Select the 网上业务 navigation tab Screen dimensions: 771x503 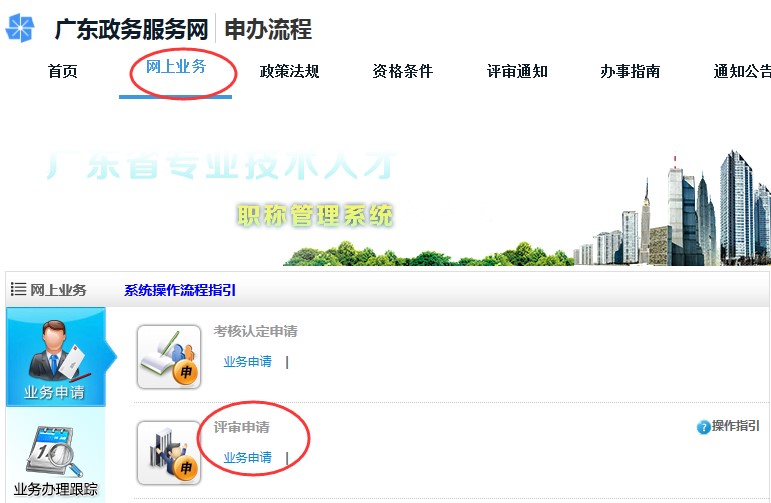coord(176,66)
